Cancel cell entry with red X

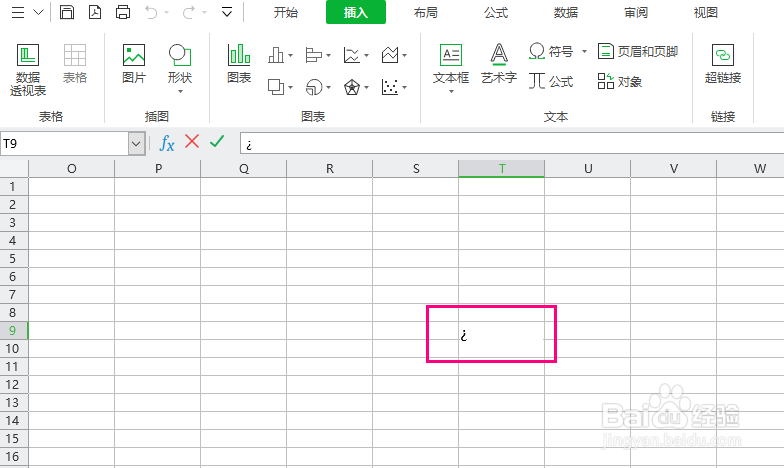click(x=192, y=142)
